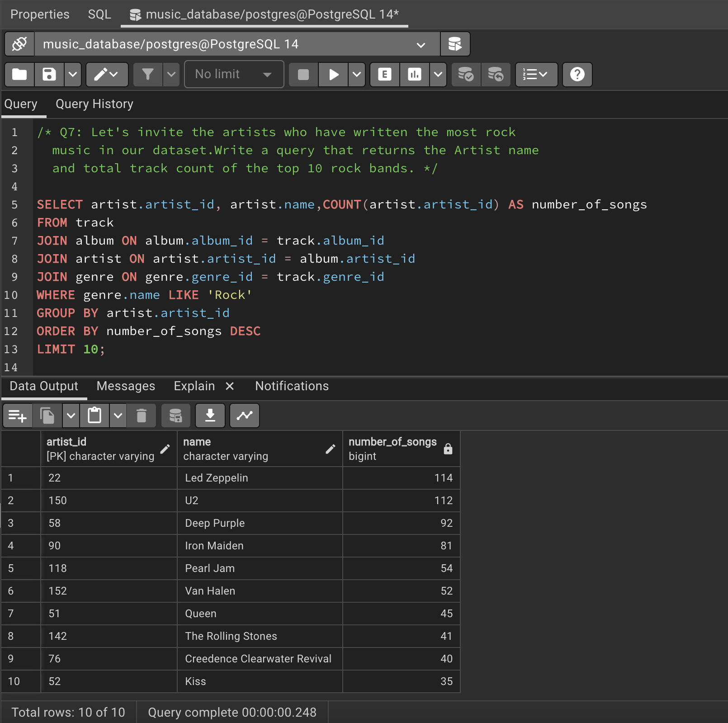Click the Explain query E button
This screenshot has height=723, width=728.
(385, 75)
